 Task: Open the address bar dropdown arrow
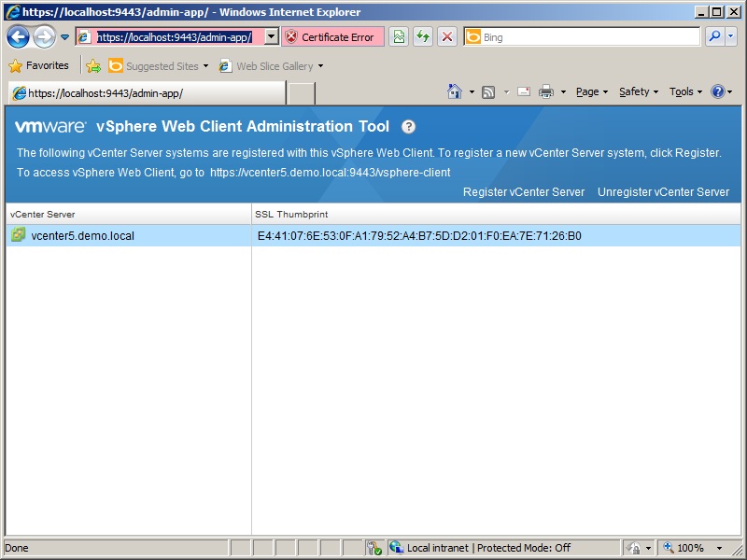(x=272, y=37)
